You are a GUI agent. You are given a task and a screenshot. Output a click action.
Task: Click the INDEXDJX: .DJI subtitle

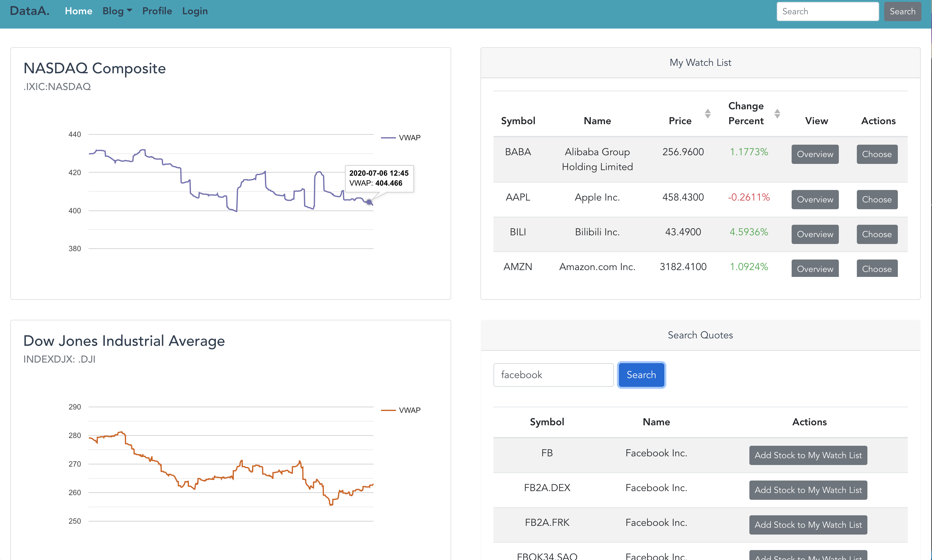click(59, 359)
